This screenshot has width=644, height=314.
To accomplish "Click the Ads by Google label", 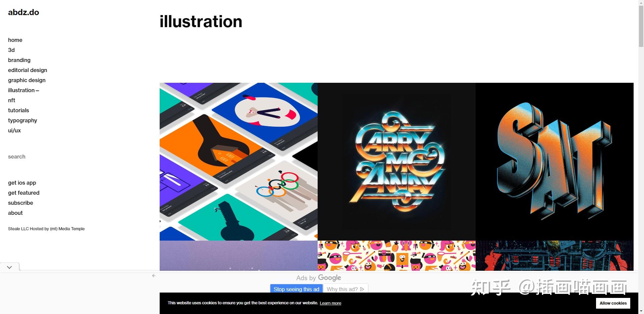I will 319,278.
